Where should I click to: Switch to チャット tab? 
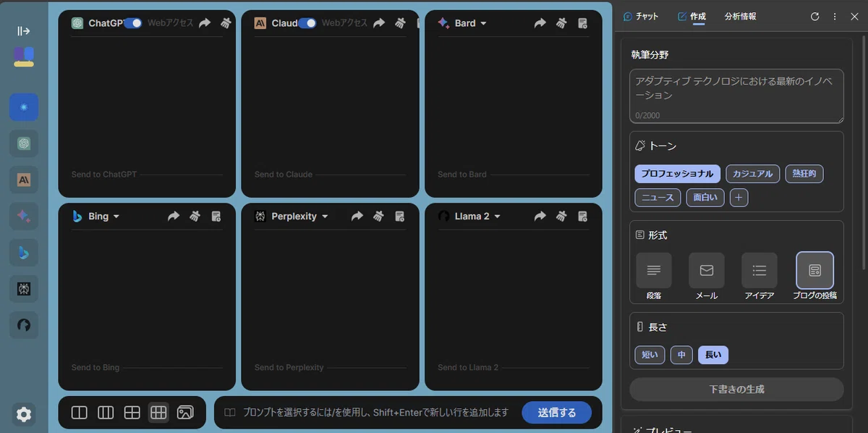[641, 16]
